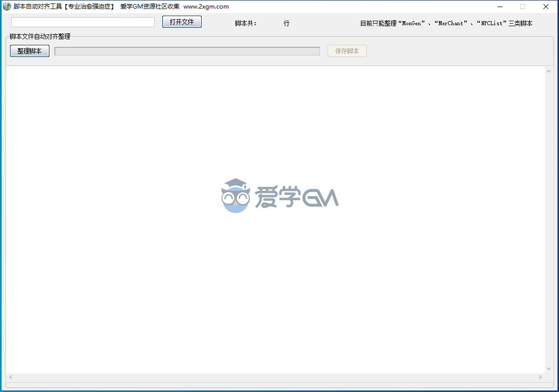Click the vertical scrollbar up arrow

tap(548, 71)
